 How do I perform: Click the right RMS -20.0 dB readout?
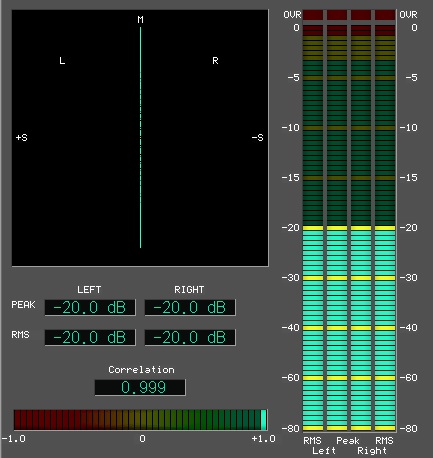190,337
